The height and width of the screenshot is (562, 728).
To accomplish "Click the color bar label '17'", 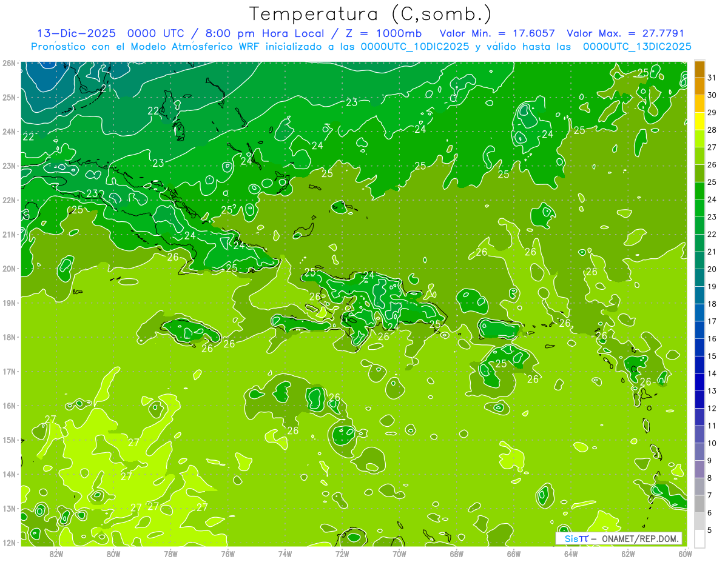I will pyautogui.click(x=712, y=321).
